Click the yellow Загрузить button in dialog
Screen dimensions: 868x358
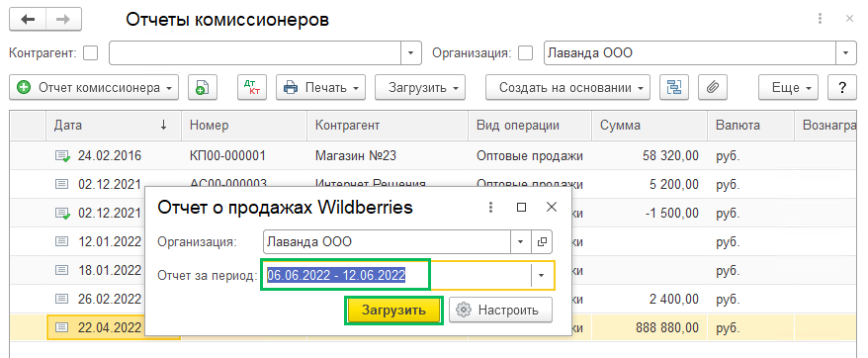point(393,310)
